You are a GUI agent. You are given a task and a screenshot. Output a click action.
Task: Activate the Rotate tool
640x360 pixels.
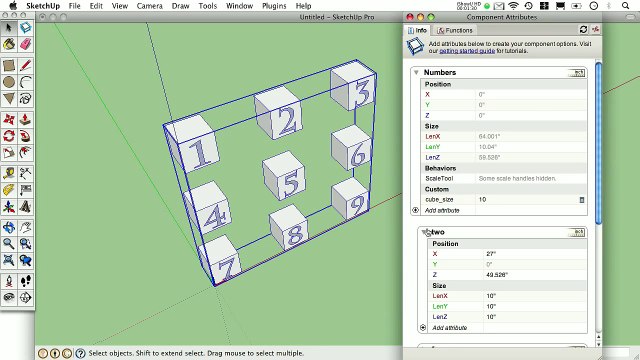pos(9,136)
